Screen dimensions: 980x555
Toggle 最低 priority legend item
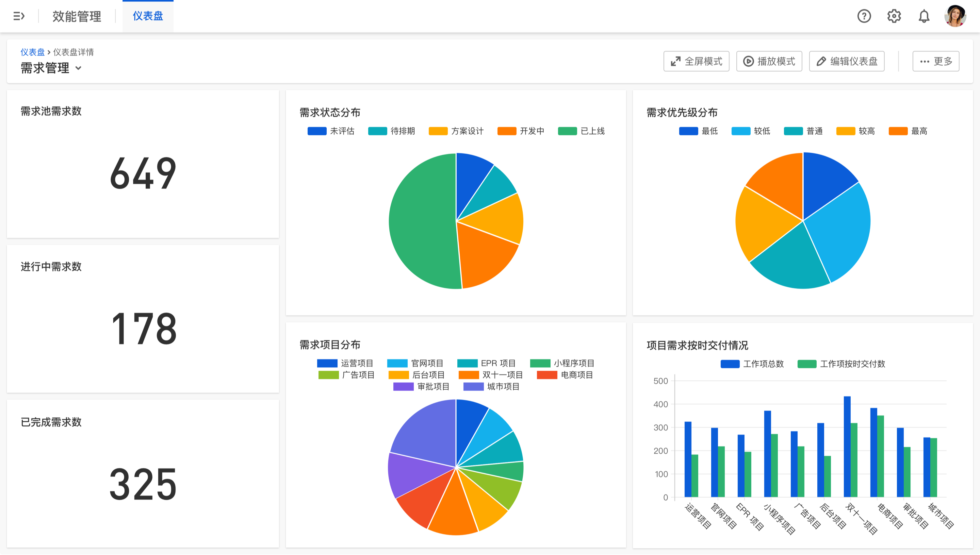[x=698, y=131]
